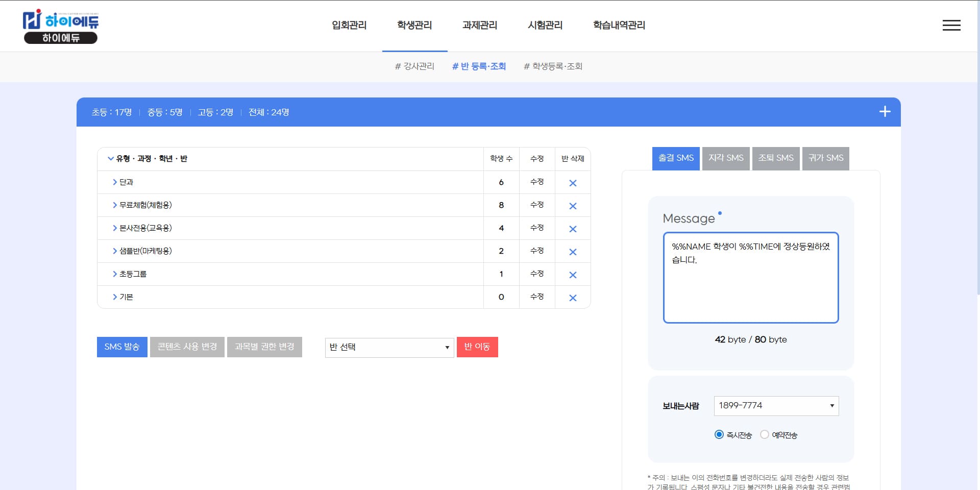Viewport: 980px width, 490px height.
Task: Delete the 단과 class with X icon
Action: [573, 183]
